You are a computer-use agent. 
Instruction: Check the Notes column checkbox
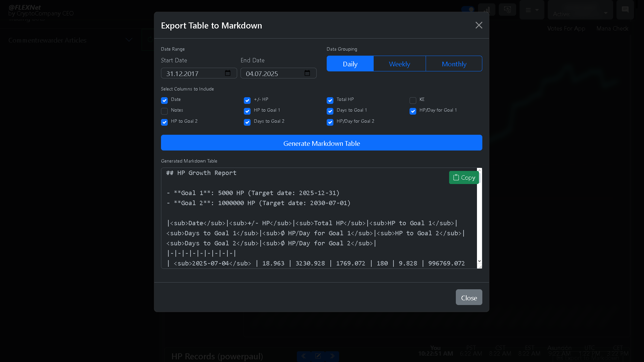[164, 111]
